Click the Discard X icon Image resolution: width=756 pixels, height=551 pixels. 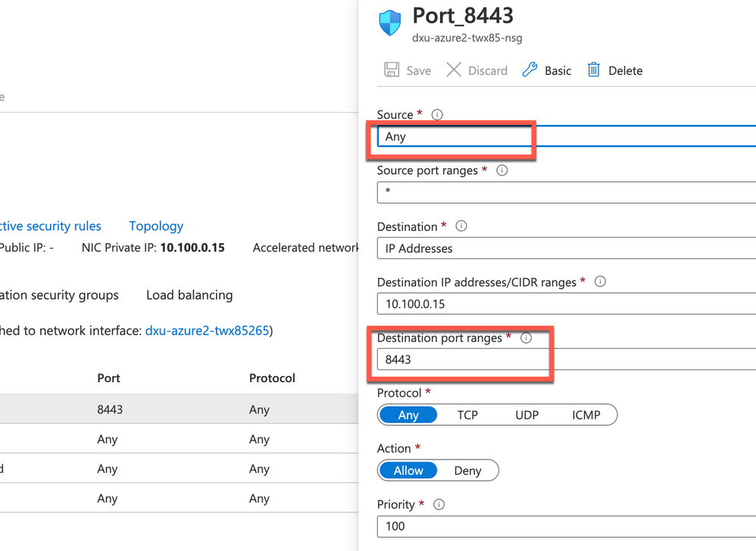tap(454, 70)
